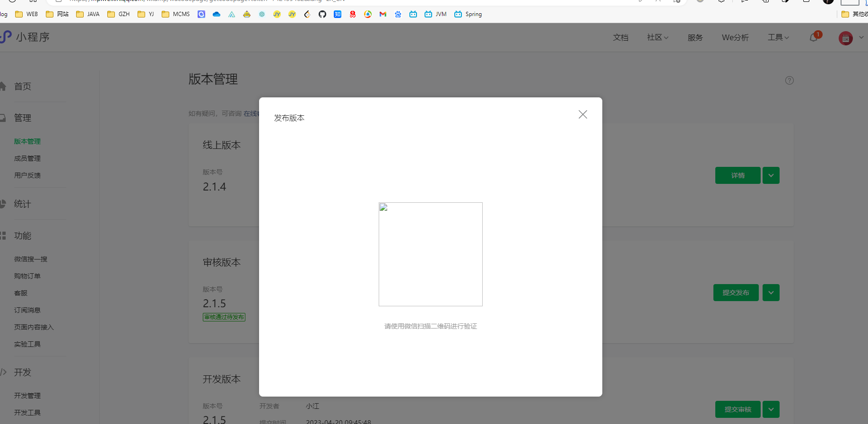Open the WEB bookmark folder
This screenshot has height=424, width=868.
click(x=26, y=14)
